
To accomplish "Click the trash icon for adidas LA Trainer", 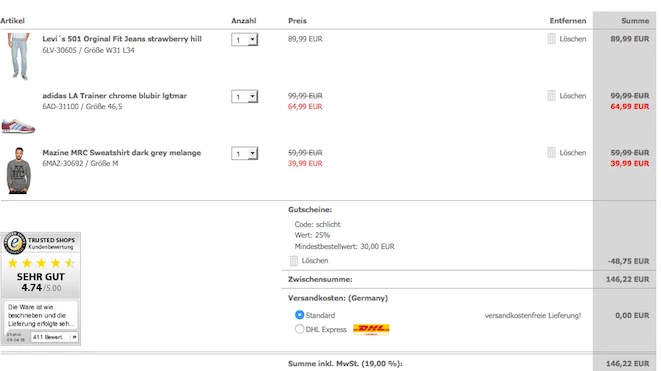I will pyautogui.click(x=551, y=96).
